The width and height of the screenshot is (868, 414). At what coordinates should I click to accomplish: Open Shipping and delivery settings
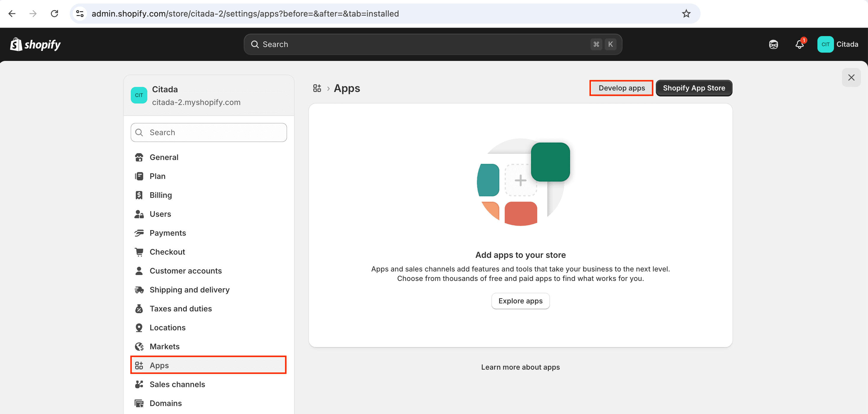[209, 290]
